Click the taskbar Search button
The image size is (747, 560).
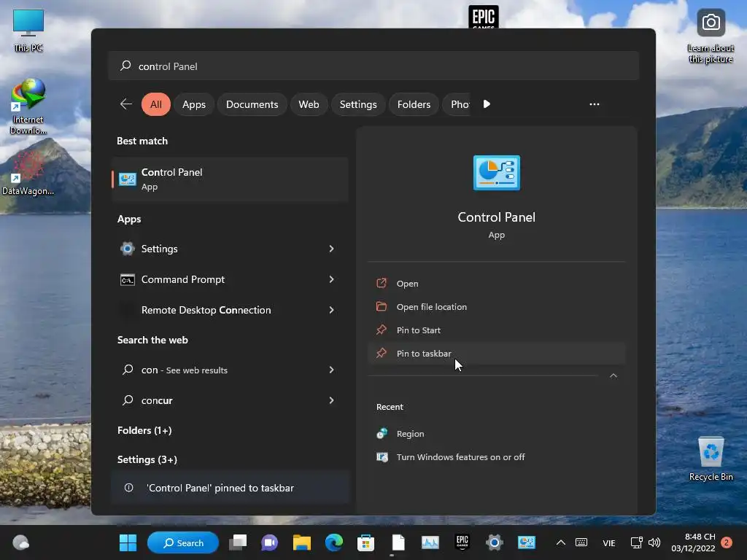point(183,542)
